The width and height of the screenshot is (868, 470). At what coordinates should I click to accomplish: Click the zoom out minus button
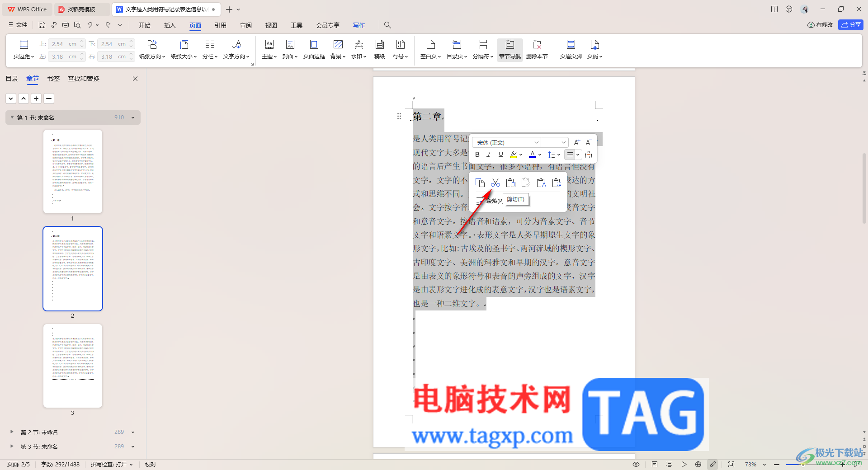pyautogui.click(x=776, y=464)
